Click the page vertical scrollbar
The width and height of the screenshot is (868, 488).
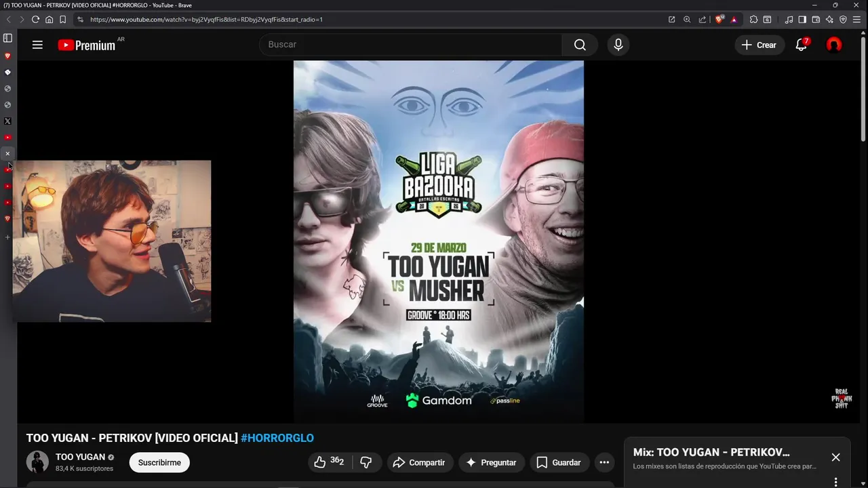click(x=863, y=88)
